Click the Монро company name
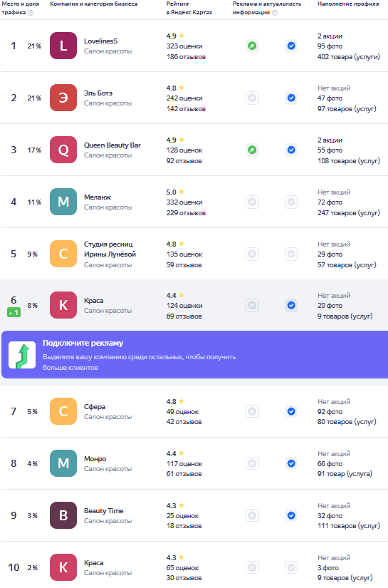The height and width of the screenshot is (588, 388). [95, 458]
